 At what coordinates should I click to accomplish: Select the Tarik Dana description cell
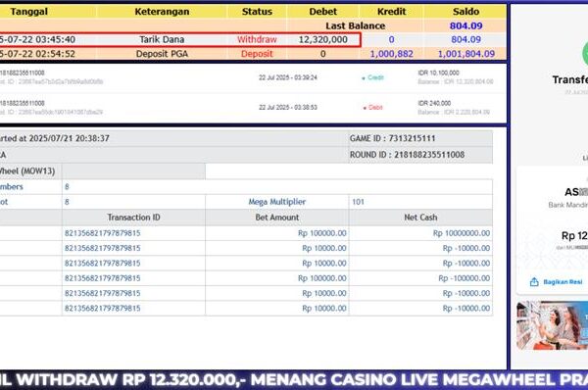pos(162,39)
